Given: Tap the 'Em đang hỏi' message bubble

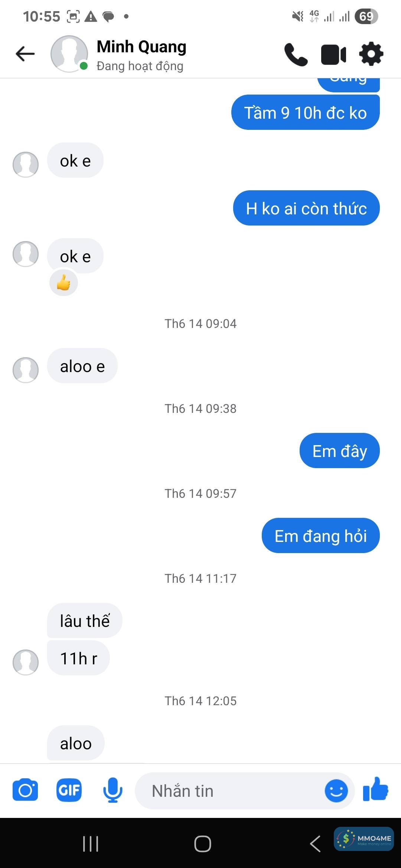Looking at the screenshot, I should [x=321, y=536].
